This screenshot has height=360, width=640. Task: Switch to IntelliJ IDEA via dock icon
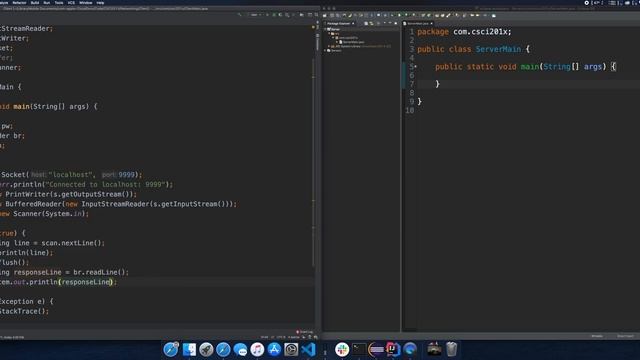[x=393, y=349]
